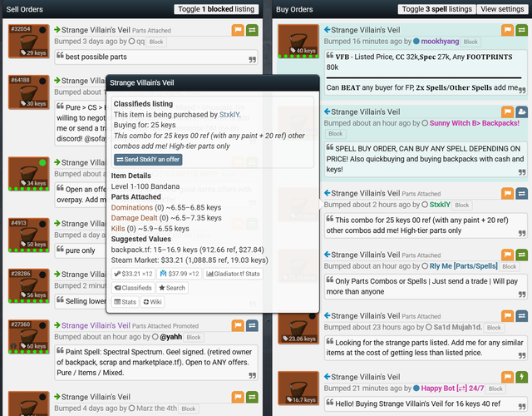
Task: Open Classifieds button in popup
Action: [133, 288]
